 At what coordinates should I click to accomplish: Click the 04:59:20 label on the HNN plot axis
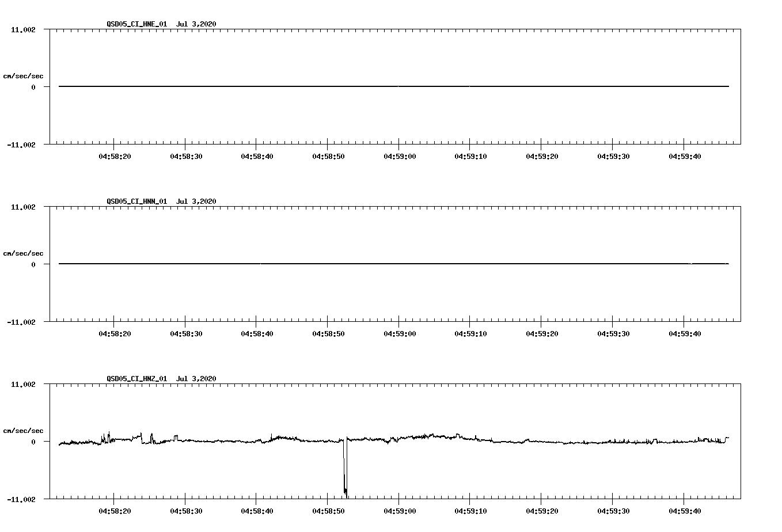541,333
